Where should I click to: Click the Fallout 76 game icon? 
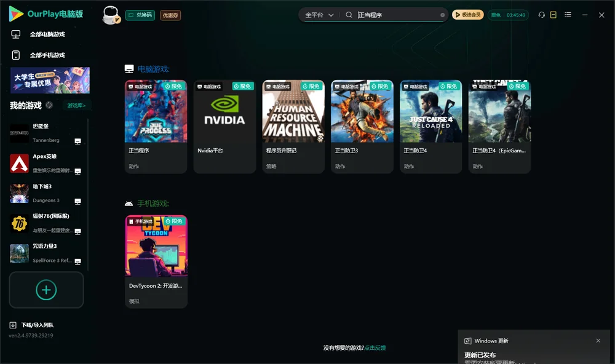pyautogui.click(x=19, y=224)
